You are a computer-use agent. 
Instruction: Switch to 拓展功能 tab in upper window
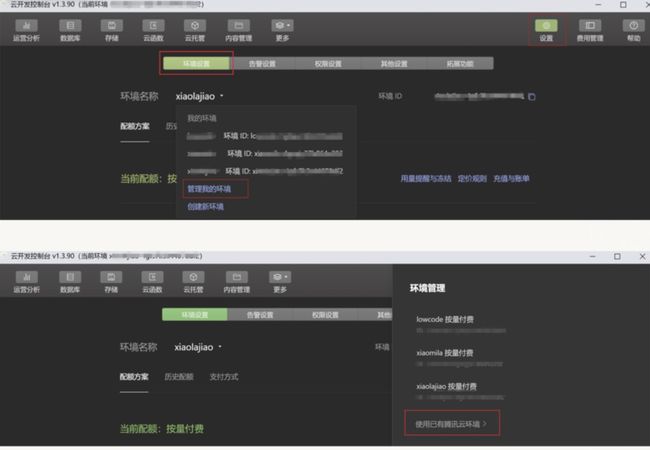click(x=460, y=63)
